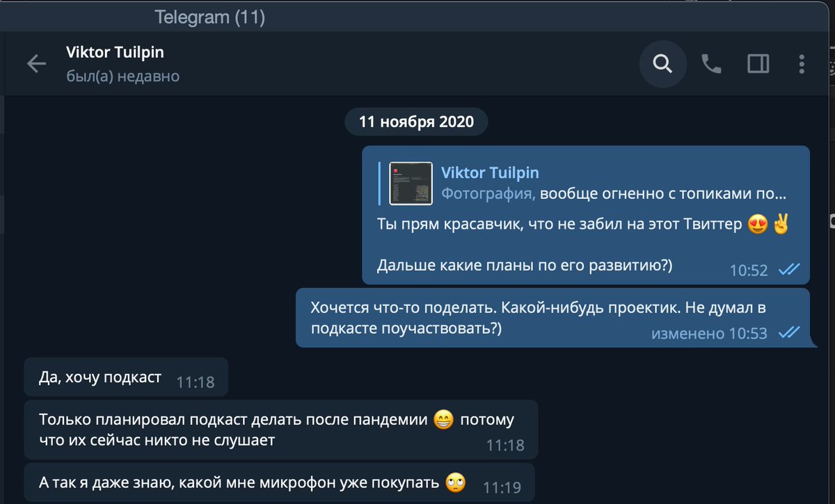The width and height of the screenshot is (835, 504).
Task: Select the message 'Да, хочу подкаст'
Action: click(x=126, y=379)
